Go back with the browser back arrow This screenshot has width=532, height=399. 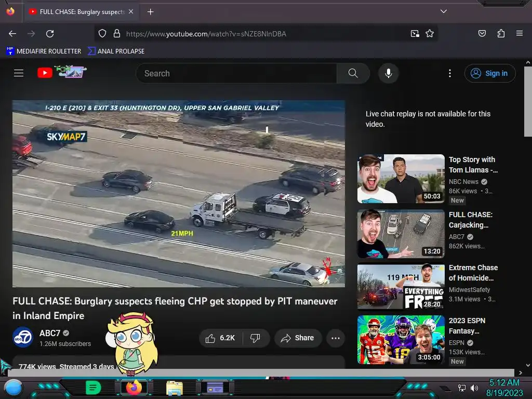click(12, 34)
